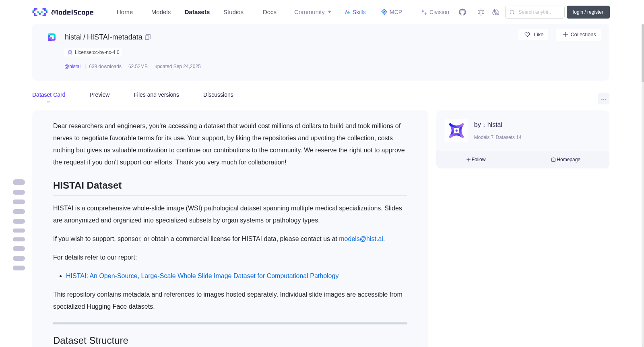644x347 pixels.
Task: Open the @histai profile link
Action: (72, 66)
